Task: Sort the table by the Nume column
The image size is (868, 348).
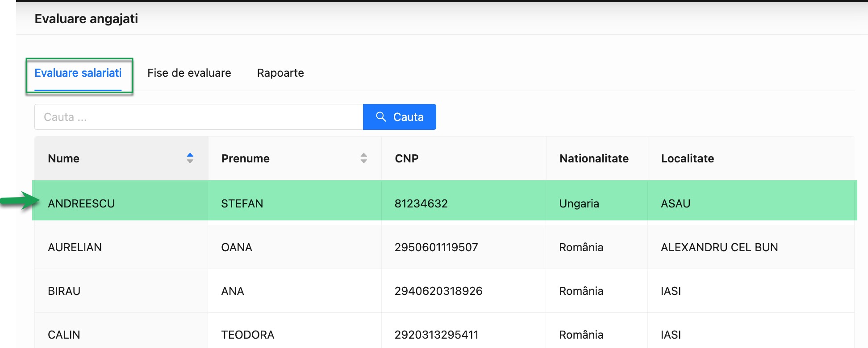Action: (190, 158)
